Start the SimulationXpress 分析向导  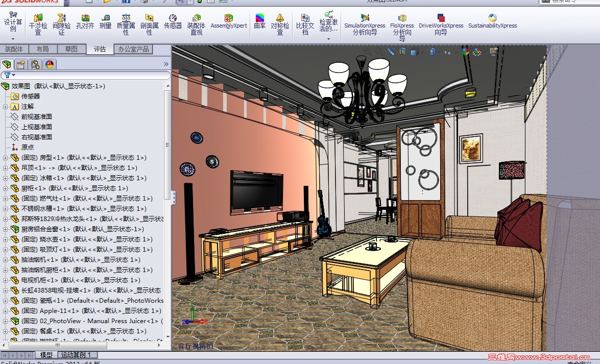point(364,20)
